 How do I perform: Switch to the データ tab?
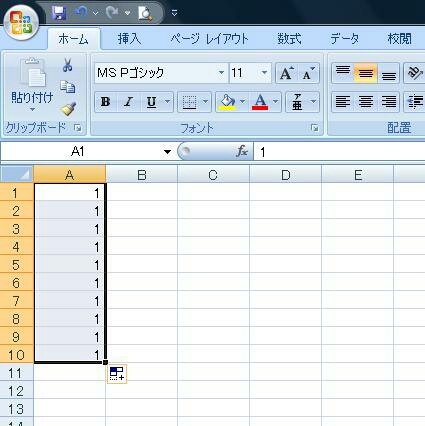pyautogui.click(x=345, y=39)
